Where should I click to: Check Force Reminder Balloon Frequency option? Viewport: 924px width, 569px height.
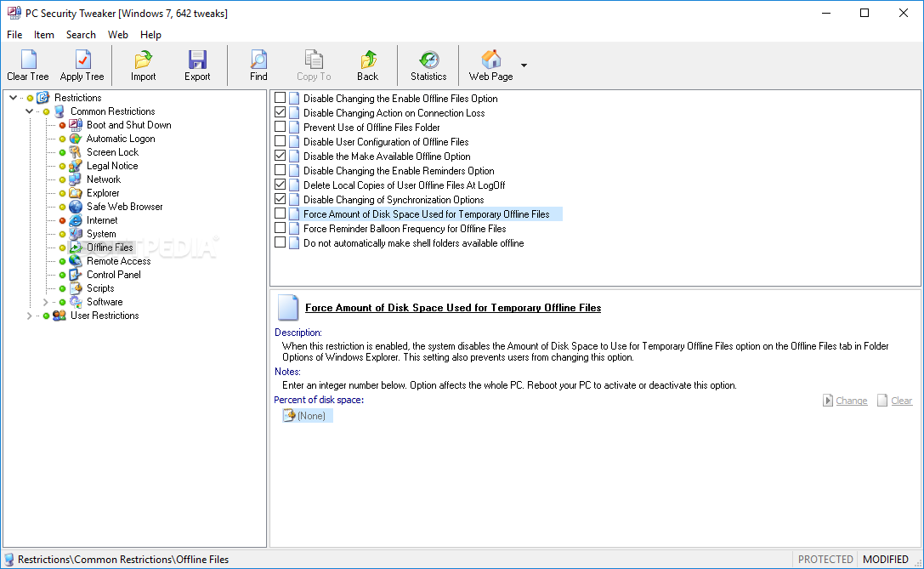tap(281, 228)
